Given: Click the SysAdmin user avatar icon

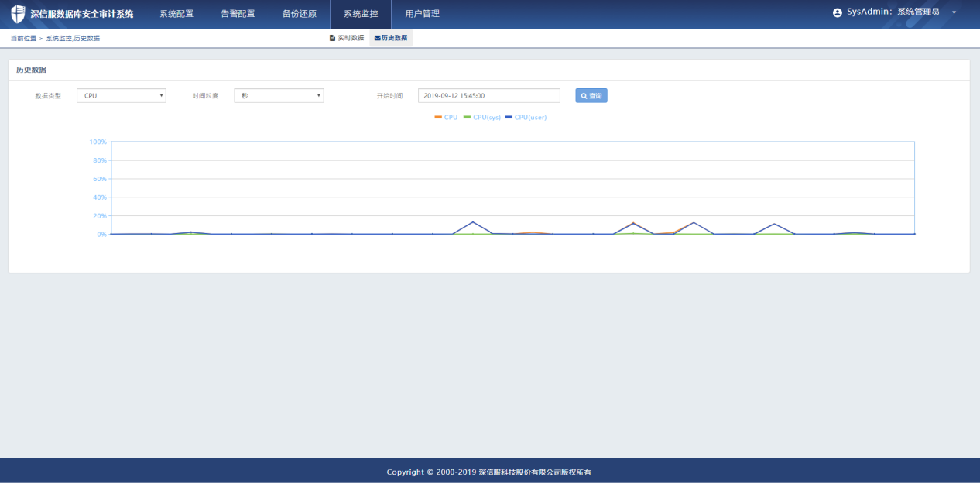Looking at the screenshot, I should [x=837, y=13].
